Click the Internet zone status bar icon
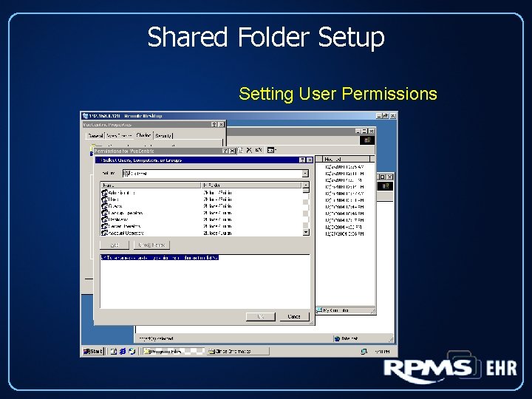The height and width of the screenshot is (399, 532). pos(337,338)
